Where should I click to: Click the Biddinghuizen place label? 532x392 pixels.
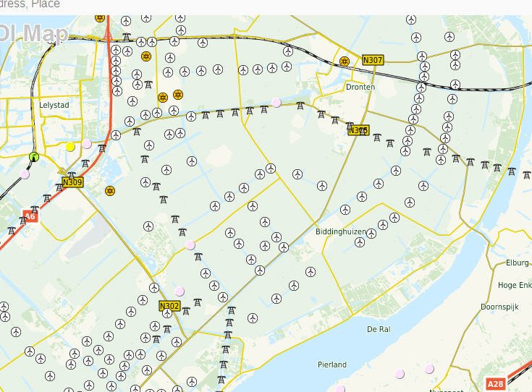(340, 232)
